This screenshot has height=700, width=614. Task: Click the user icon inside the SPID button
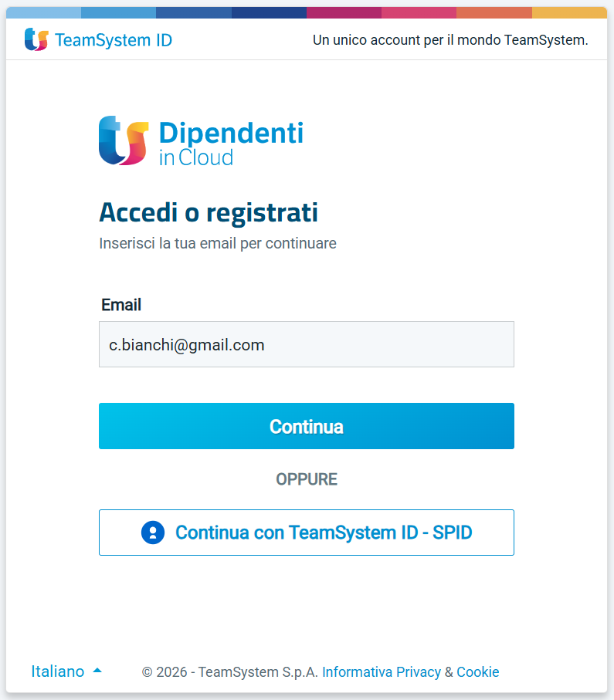pos(153,533)
